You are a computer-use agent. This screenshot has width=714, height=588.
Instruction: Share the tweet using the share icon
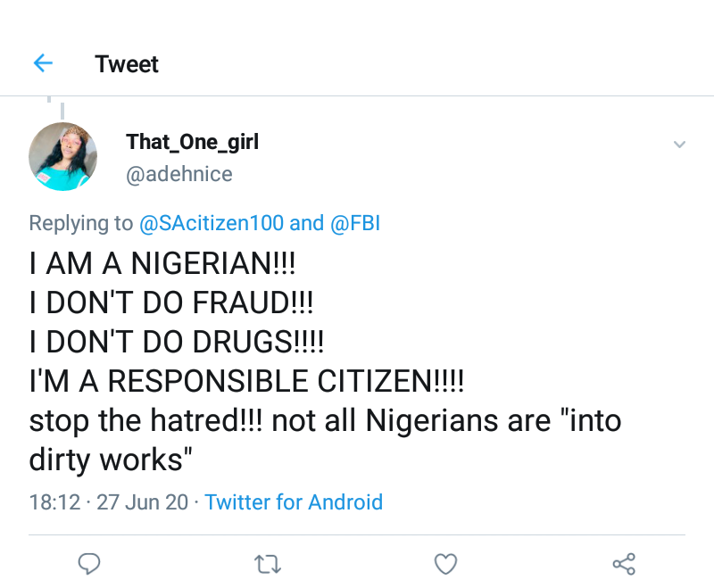(x=624, y=564)
